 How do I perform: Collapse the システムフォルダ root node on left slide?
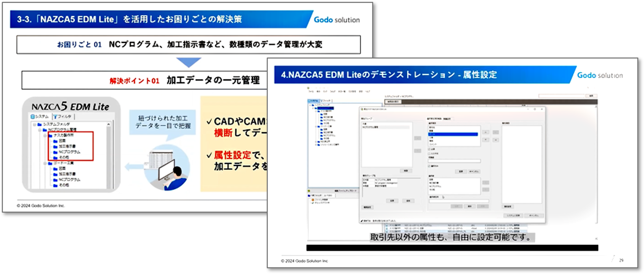tap(35, 124)
